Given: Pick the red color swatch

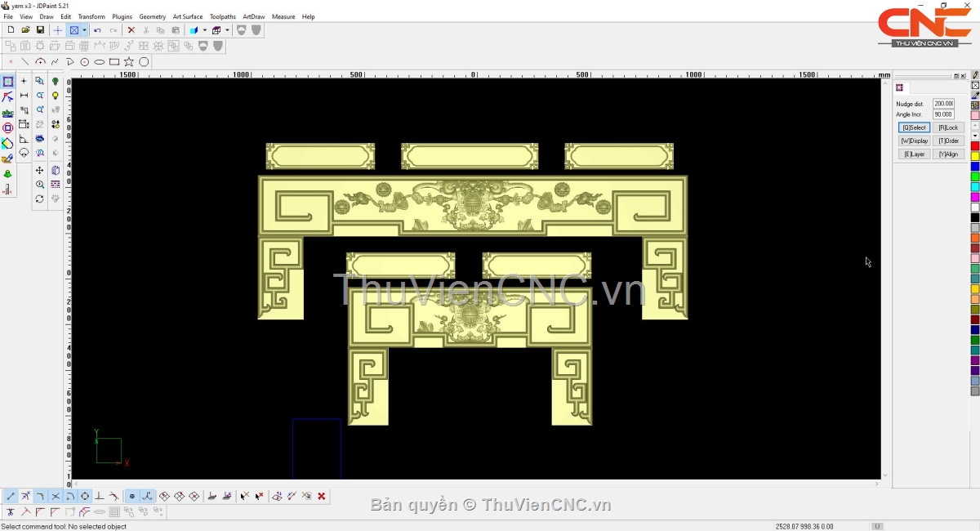Looking at the screenshot, I should pyautogui.click(x=975, y=146).
